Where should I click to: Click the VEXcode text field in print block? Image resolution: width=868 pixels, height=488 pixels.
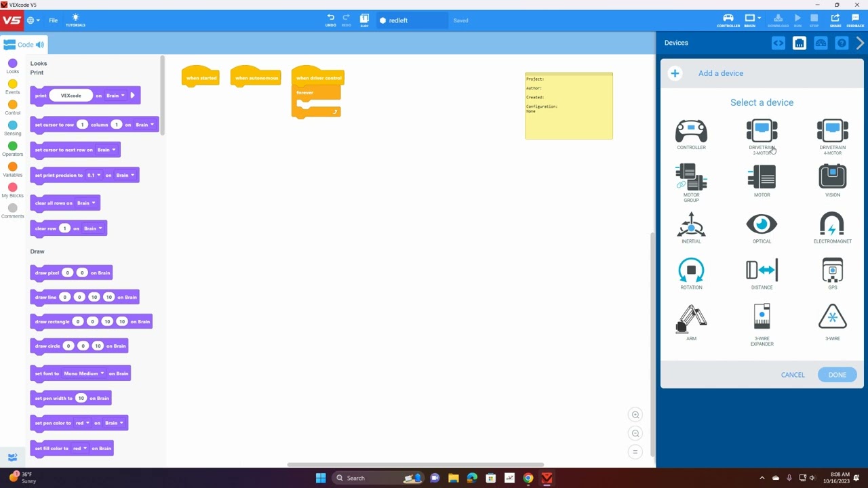coord(71,96)
